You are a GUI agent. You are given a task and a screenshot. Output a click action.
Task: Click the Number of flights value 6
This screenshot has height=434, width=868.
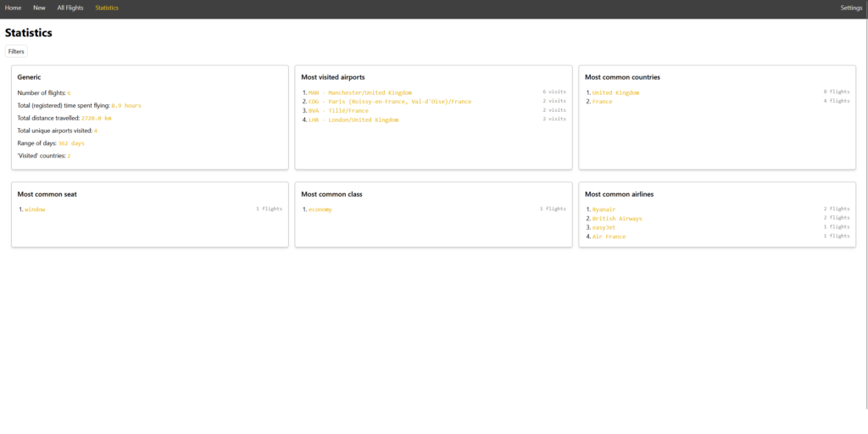[70, 93]
